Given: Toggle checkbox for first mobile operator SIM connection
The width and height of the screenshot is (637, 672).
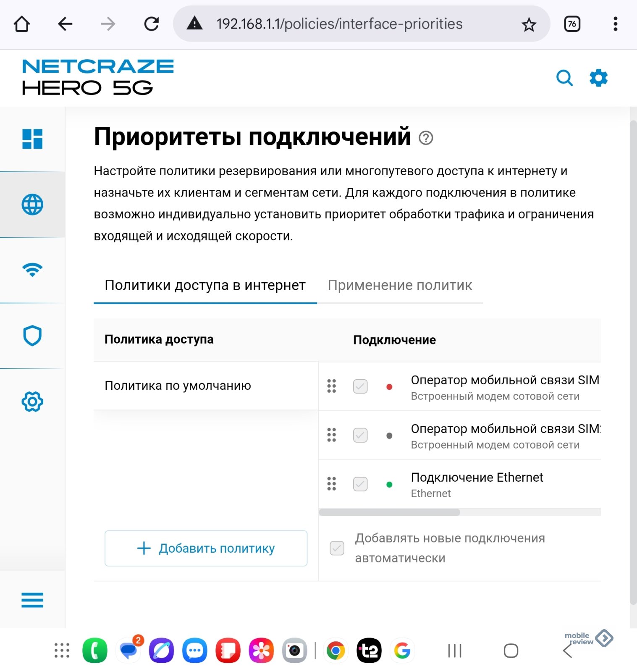Looking at the screenshot, I should point(360,386).
